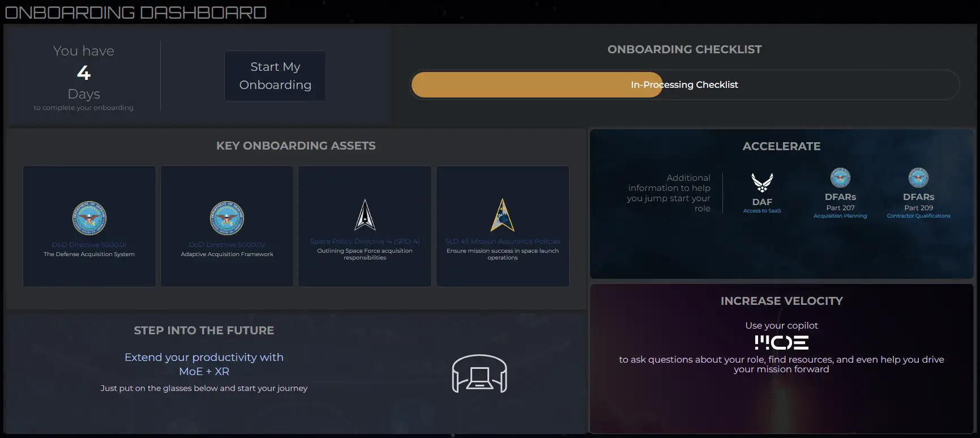Click the '4' days remaining number
980x438 pixels.
tap(84, 73)
